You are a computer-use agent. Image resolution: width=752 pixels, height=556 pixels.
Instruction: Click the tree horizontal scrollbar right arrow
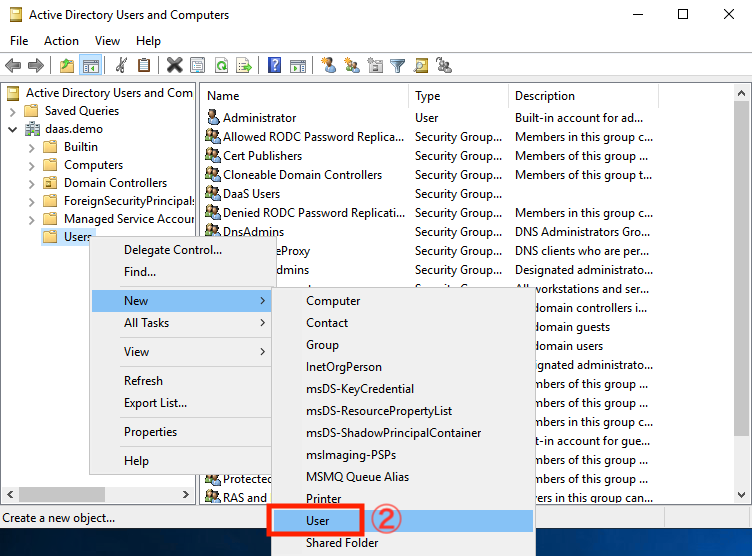tap(186, 494)
